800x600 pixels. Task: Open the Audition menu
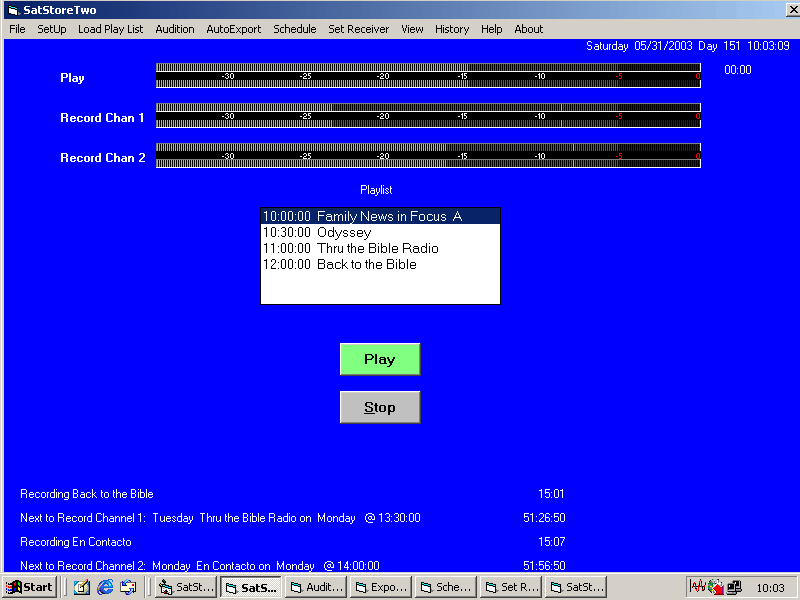pos(174,29)
